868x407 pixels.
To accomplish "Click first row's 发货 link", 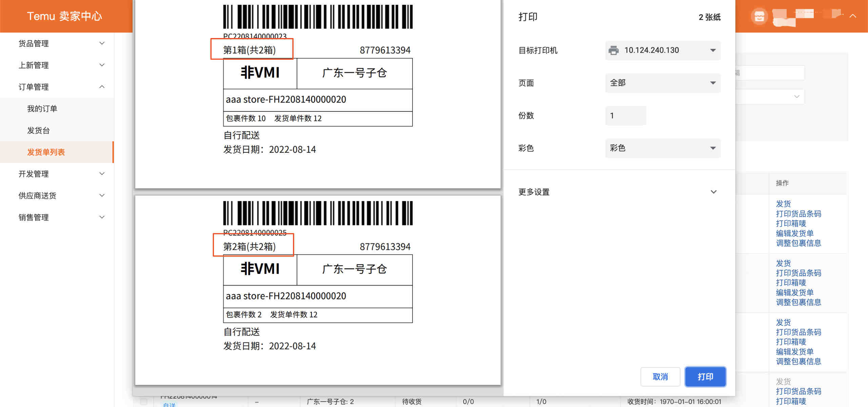I will (783, 204).
